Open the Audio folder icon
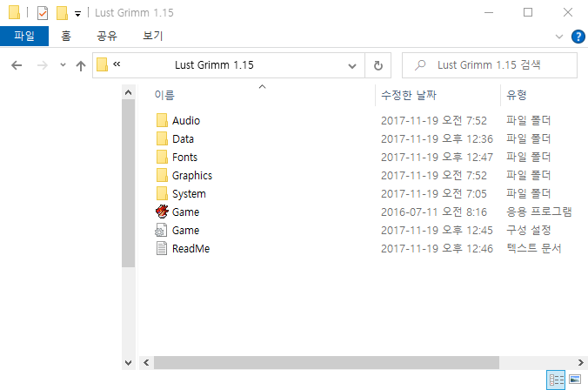The width and height of the screenshot is (588, 390). (x=161, y=121)
